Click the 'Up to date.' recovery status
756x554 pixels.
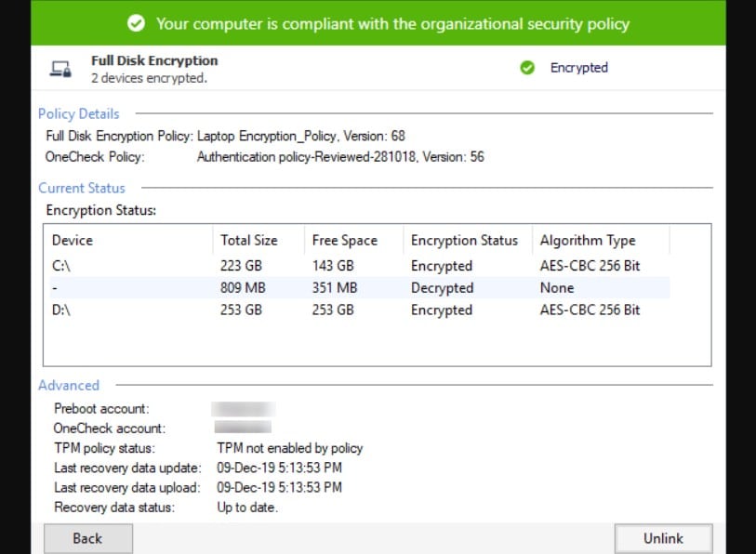(x=247, y=508)
